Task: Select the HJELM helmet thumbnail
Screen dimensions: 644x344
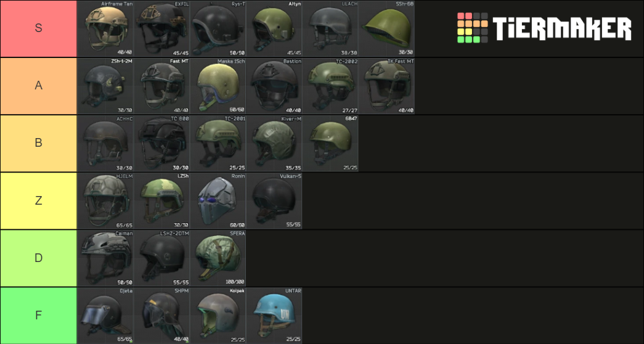Action: pos(105,200)
